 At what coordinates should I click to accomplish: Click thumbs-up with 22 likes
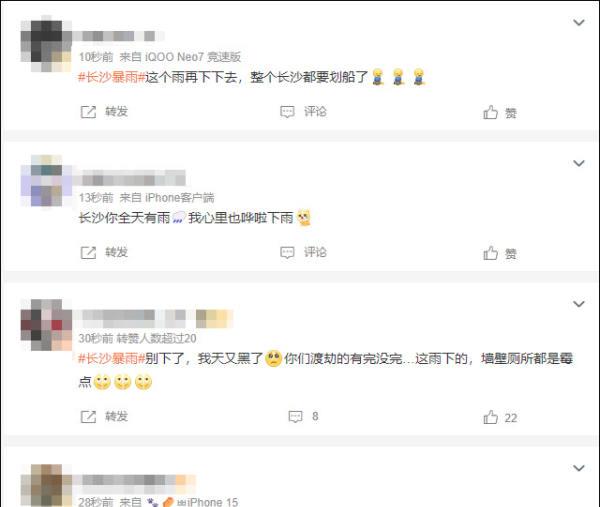click(x=491, y=417)
